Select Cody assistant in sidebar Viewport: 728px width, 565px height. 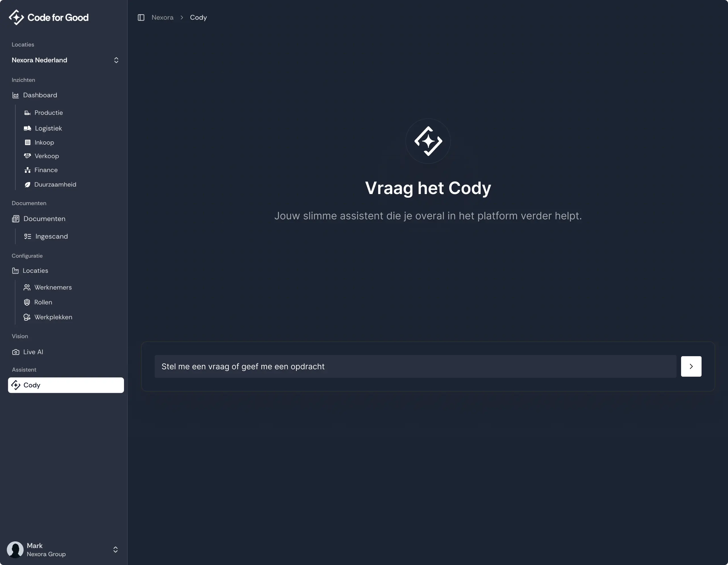(66, 385)
